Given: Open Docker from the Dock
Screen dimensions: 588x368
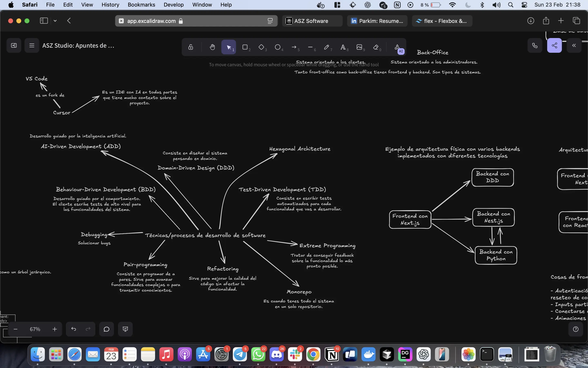Looking at the screenshot, I should [368, 354].
